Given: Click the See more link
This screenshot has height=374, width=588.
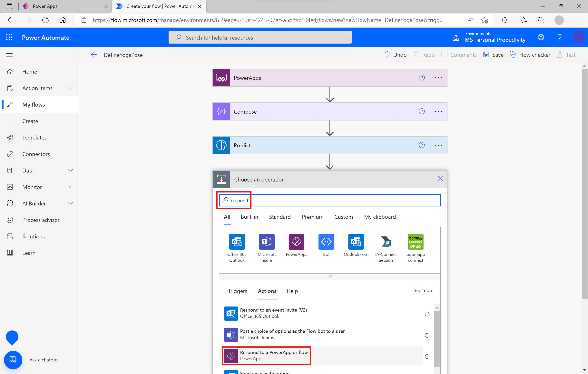Looking at the screenshot, I should [x=423, y=290].
